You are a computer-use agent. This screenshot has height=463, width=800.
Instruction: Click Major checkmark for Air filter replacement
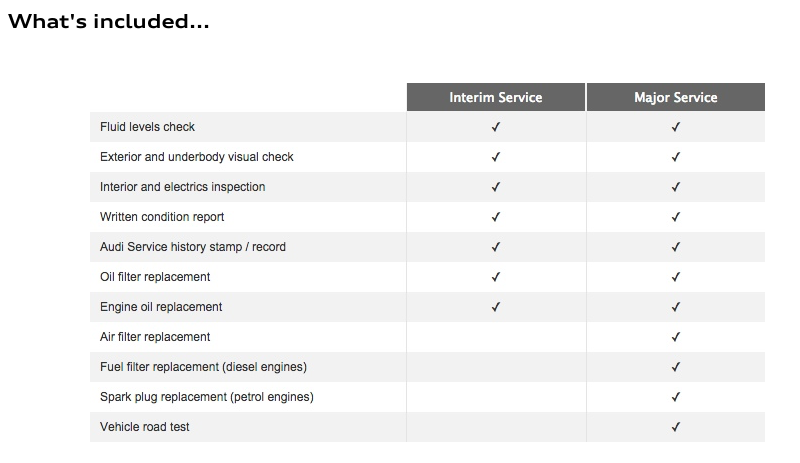(676, 337)
